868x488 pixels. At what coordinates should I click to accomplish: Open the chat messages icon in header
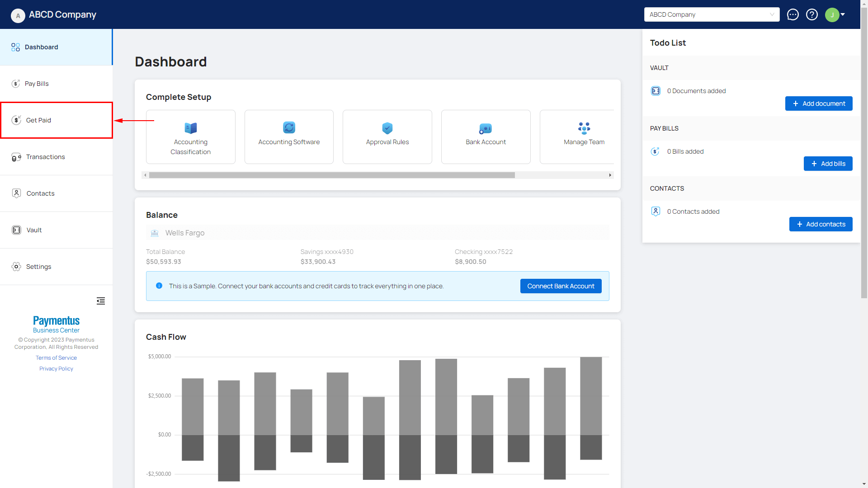[x=793, y=14]
